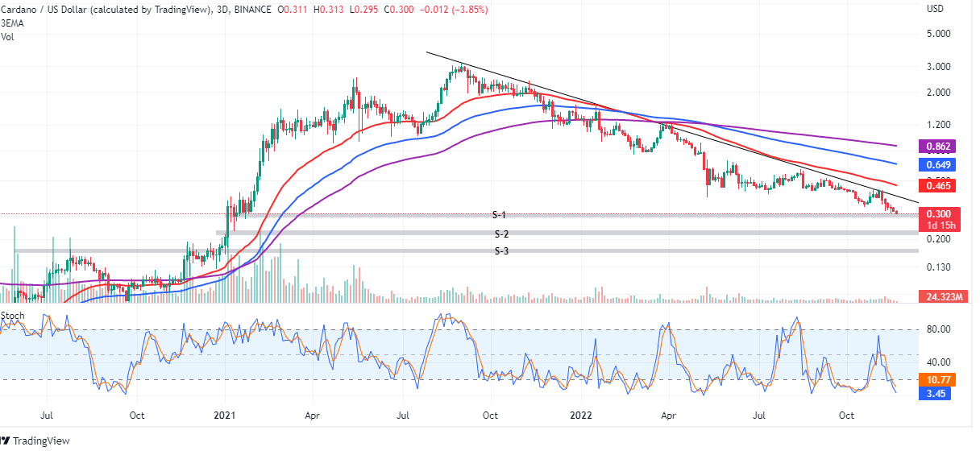Select the S-2 support zone label
This screenshot has height=455, width=980.
pos(501,234)
